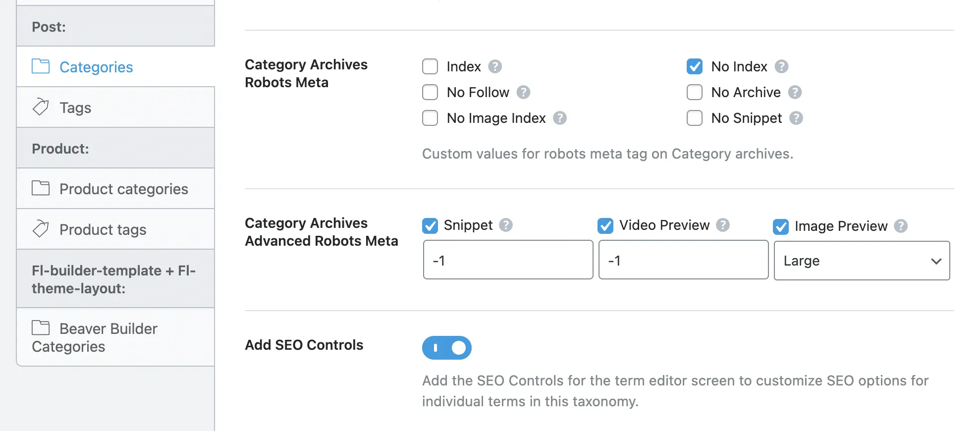Viewport: 980px width, 431px height.
Task: Click the help icon next to No Index
Action: pyautogui.click(x=781, y=66)
